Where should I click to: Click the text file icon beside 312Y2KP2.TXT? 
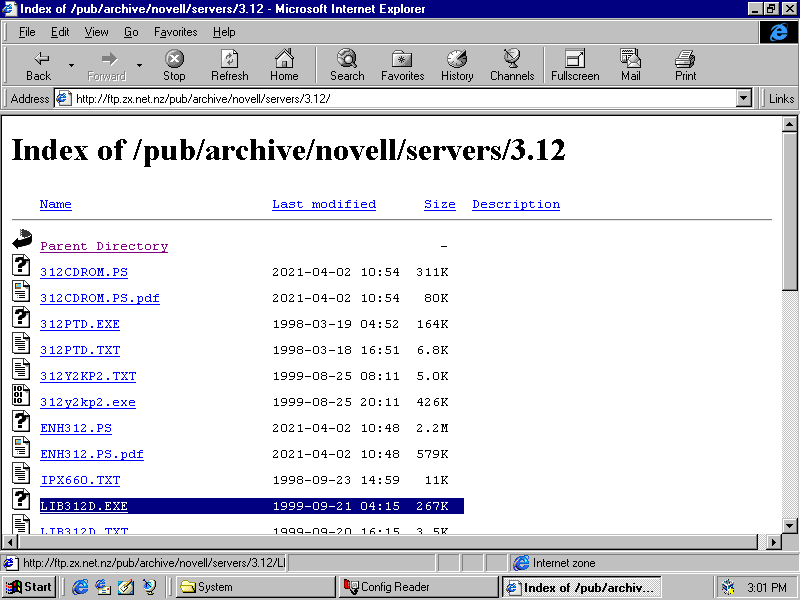(x=21, y=369)
